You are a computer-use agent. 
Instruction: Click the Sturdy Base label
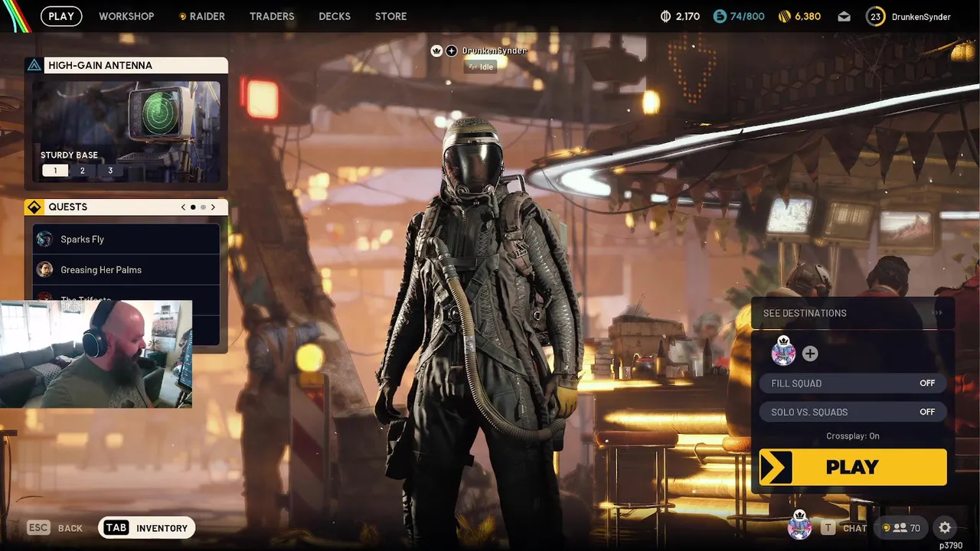tap(69, 155)
